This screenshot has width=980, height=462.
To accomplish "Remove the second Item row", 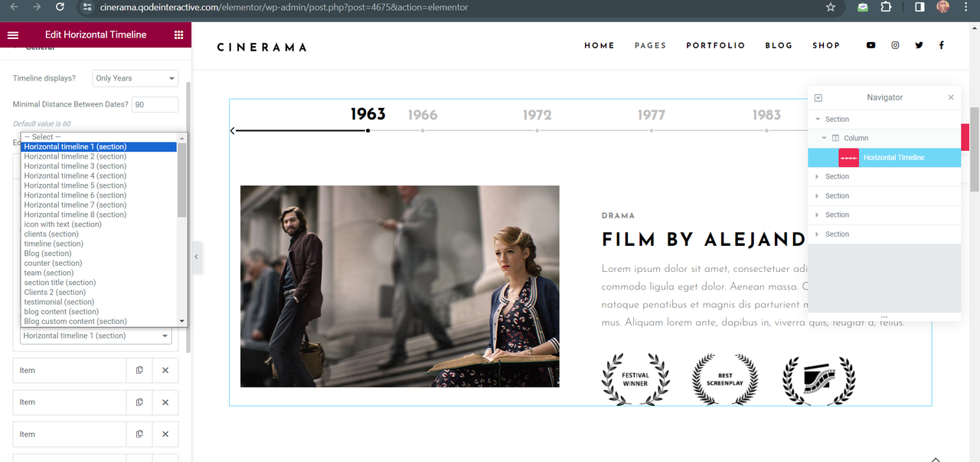I will pyautogui.click(x=165, y=402).
